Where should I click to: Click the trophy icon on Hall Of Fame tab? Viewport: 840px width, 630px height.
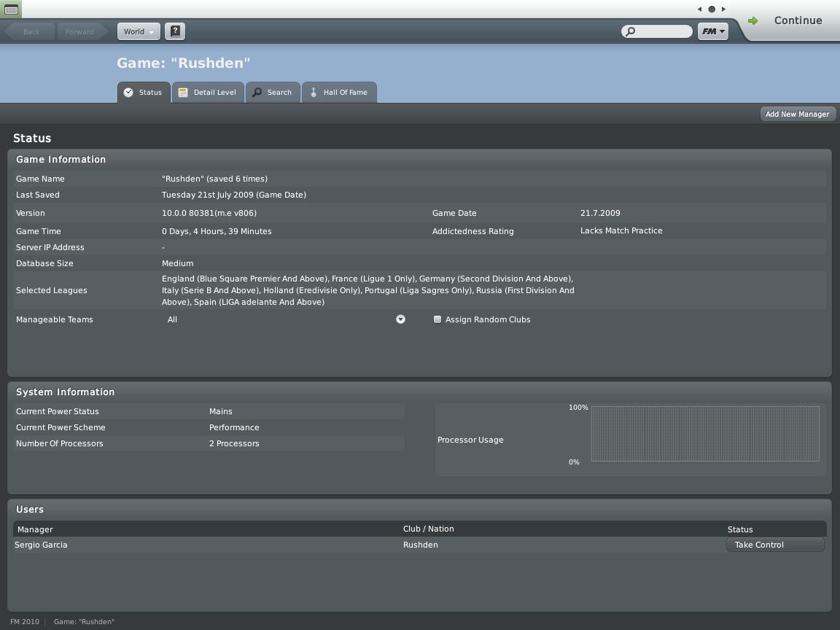(314, 93)
